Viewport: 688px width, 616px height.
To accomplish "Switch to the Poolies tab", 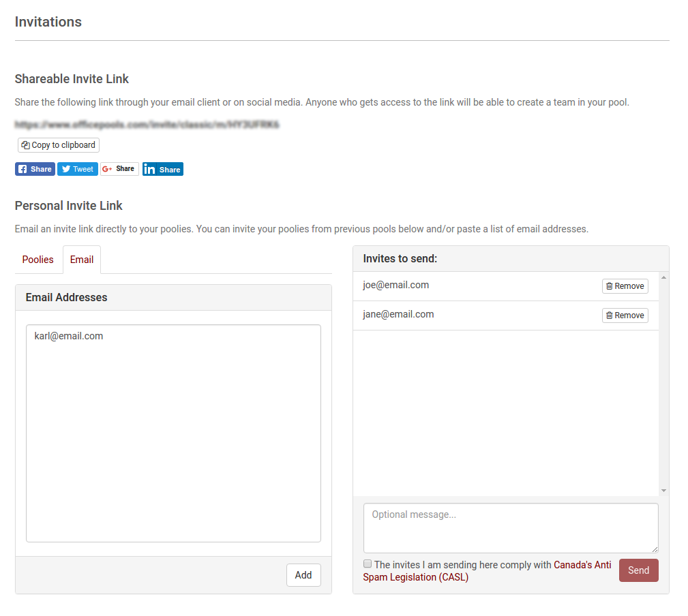I will (38, 260).
